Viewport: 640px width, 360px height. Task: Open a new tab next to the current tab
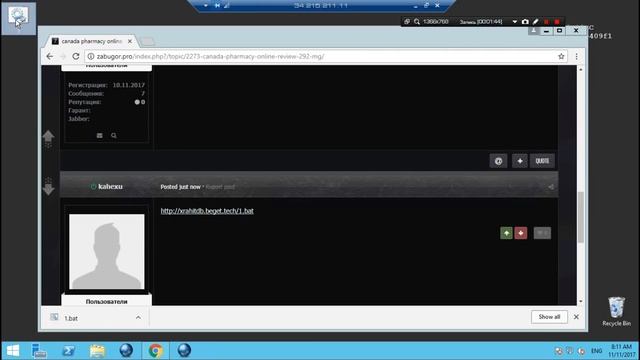(x=147, y=42)
